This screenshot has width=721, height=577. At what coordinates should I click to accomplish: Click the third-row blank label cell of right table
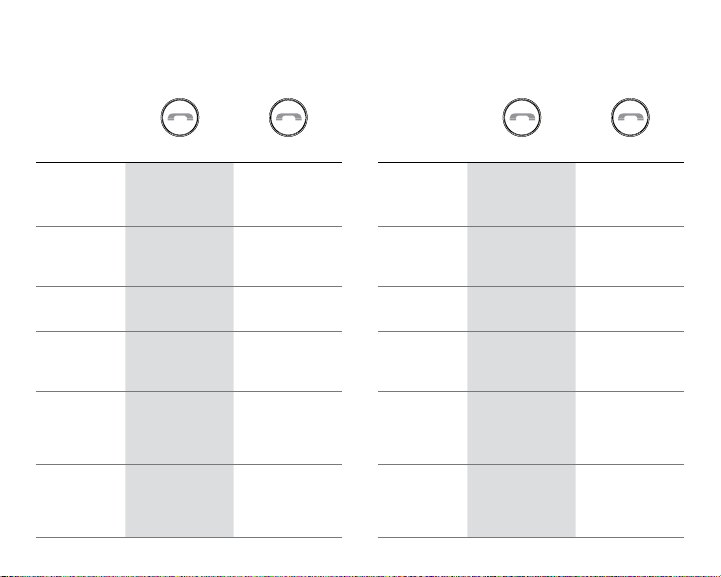pos(423,309)
